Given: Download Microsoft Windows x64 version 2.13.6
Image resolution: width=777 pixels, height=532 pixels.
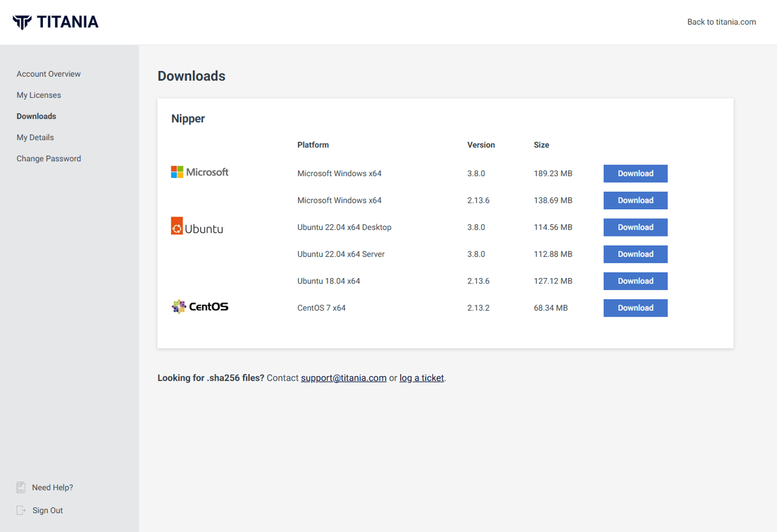Looking at the screenshot, I should click(x=635, y=200).
